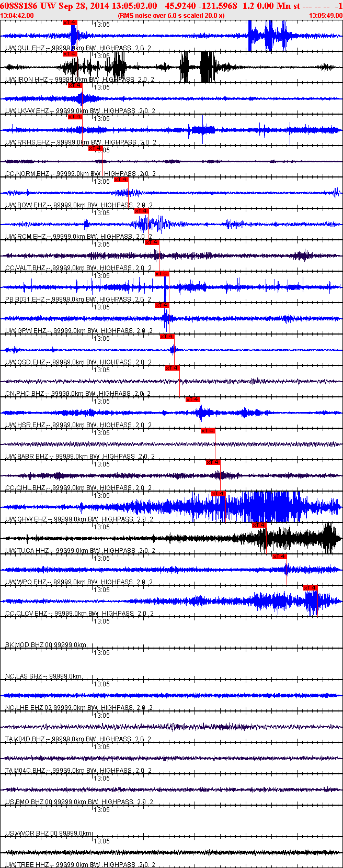Click the pick marker on the UW HSR trace
The image size is (343, 868).
pos(192,399)
